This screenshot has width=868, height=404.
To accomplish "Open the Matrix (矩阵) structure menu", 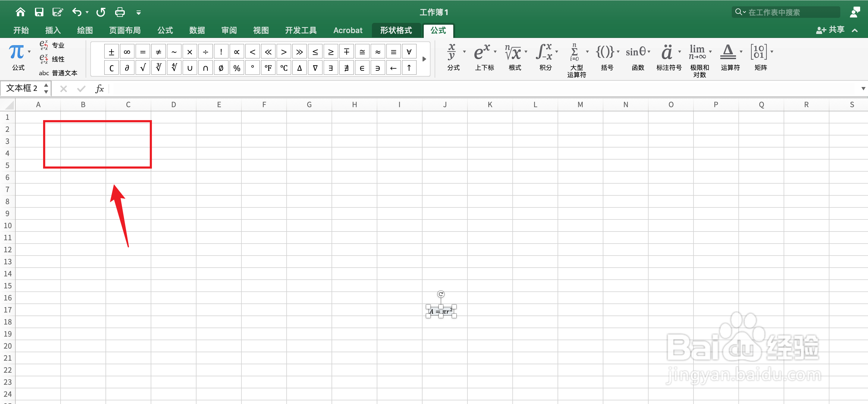I will 761,57.
